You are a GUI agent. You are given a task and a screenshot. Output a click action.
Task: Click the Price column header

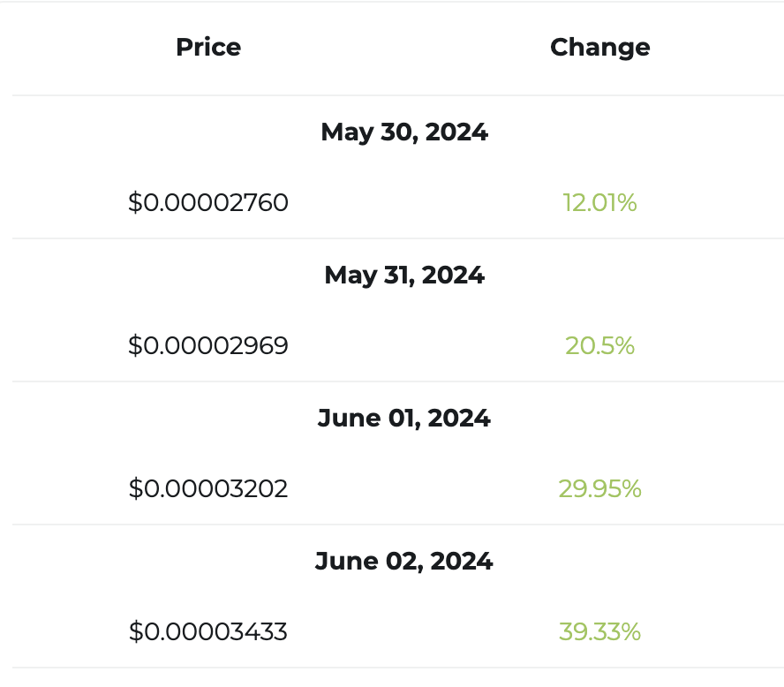(208, 47)
